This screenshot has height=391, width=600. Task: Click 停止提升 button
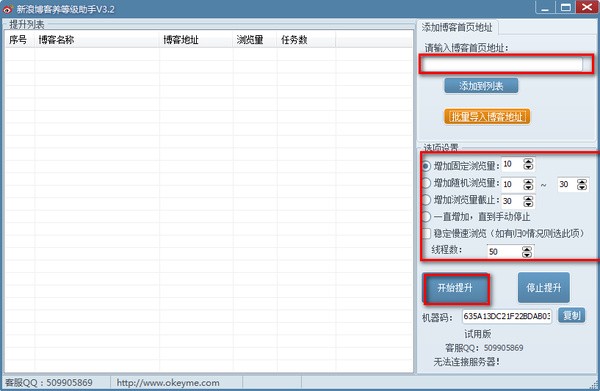(544, 288)
